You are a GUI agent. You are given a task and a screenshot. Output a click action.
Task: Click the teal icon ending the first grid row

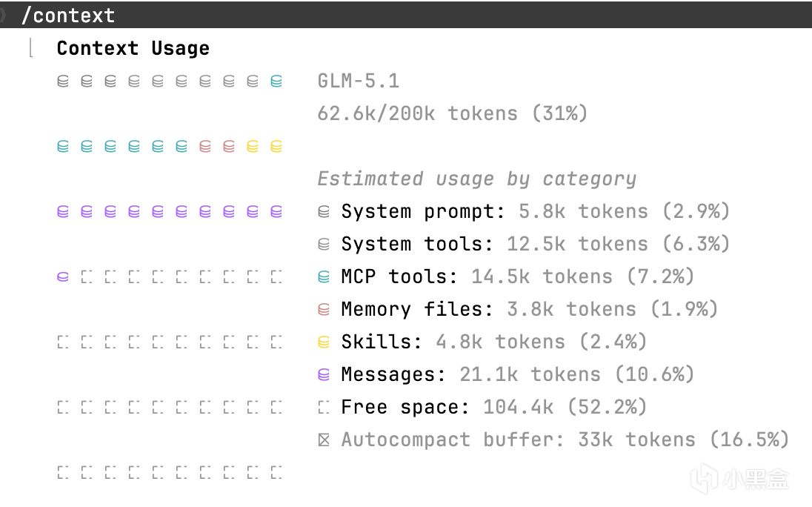pyautogui.click(x=276, y=82)
